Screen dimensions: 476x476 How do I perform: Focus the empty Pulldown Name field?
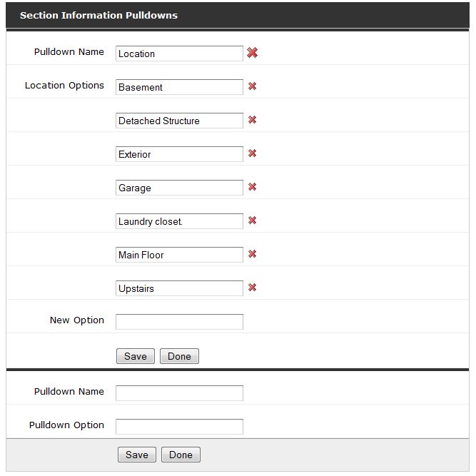click(179, 393)
